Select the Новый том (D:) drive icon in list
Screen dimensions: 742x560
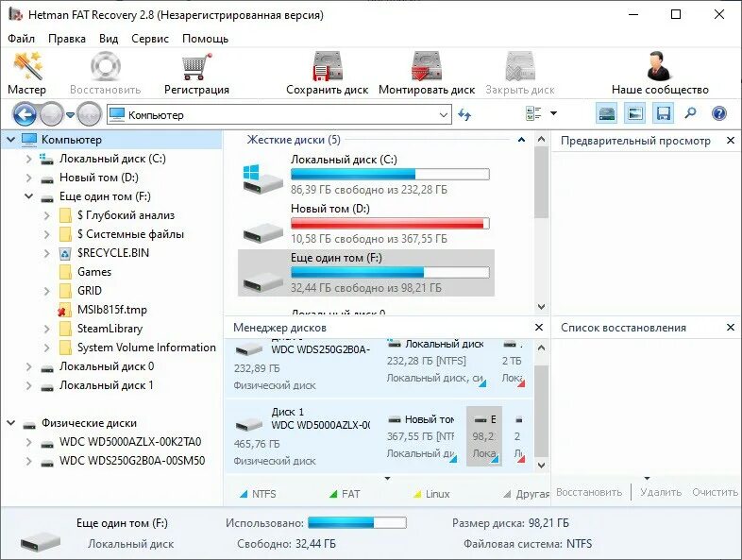tap(263, 231)
